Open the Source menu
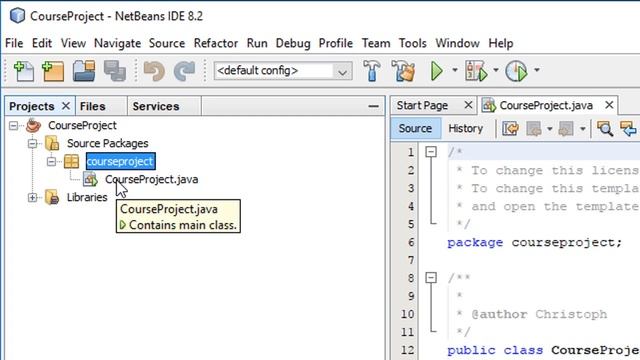This screenshot has height=360, width=640. [x=167, y=43]
